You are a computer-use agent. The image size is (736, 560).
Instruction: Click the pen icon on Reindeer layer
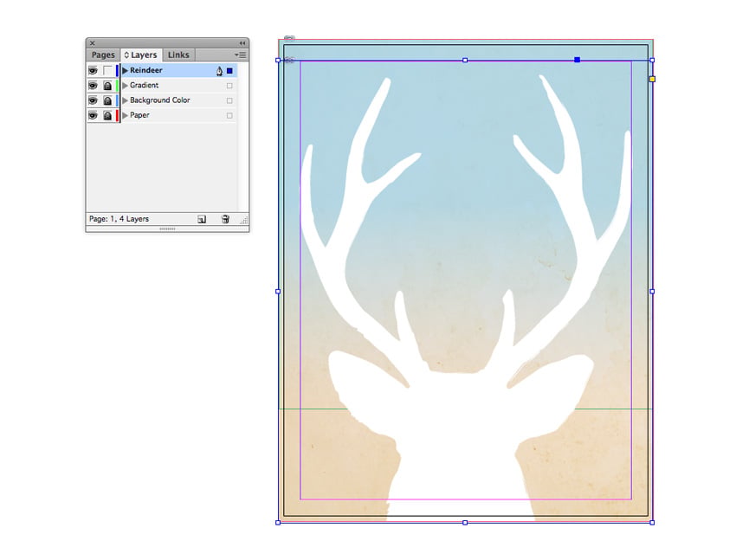(x=219, y=71)
